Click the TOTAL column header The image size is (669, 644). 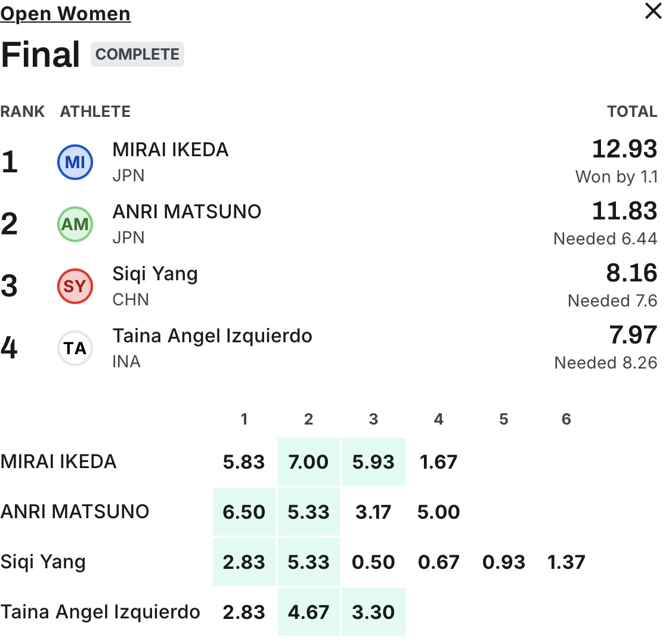point(632,112)
